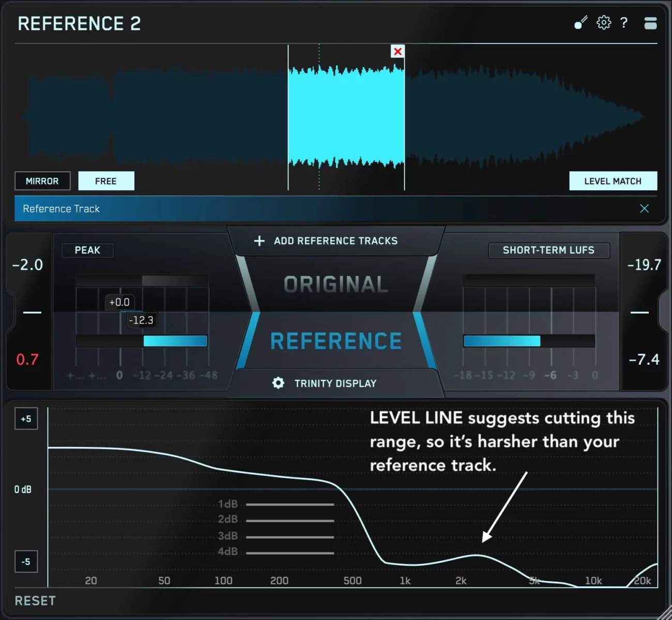The width and height of the screenshot is (672, 620).
Task: Click the +0.0 gain readout
Action: click(x=119, y=302)
